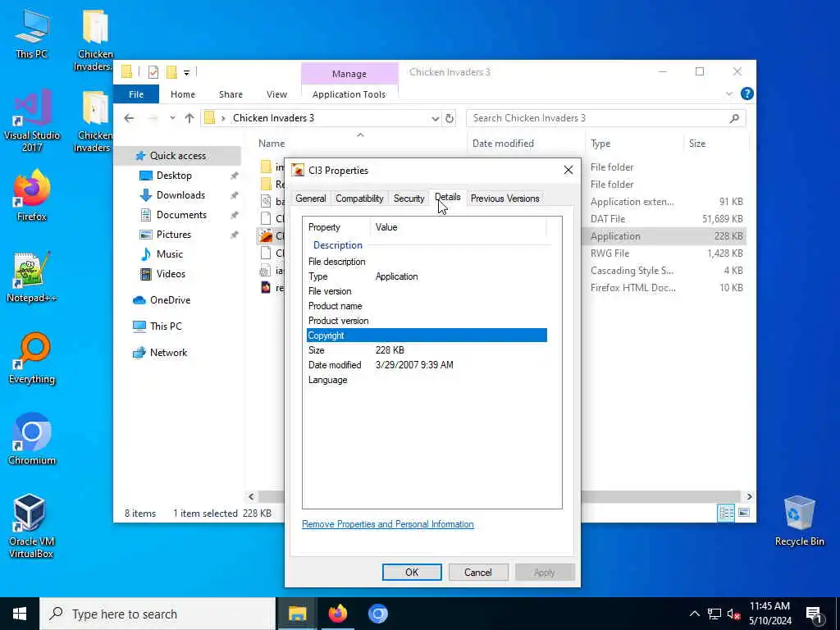Click Cancel in CI3 Properties
840x630 pixels.
tap(478, 572)
